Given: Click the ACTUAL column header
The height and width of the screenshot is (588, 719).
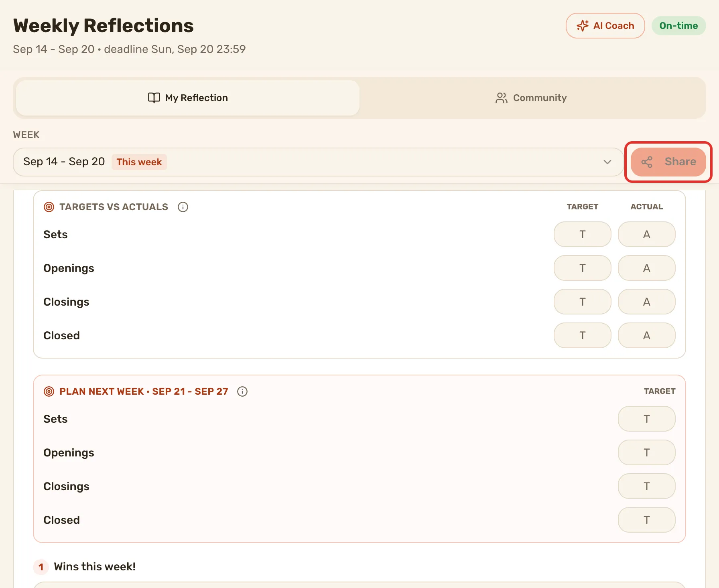Looking at the screenshot, I should (647, 207).
